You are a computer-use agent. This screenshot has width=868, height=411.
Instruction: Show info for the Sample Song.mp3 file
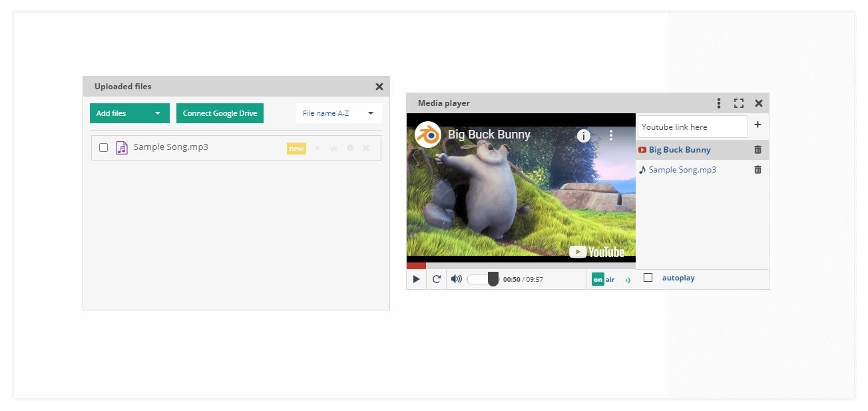pyautogui.click(x=350, y=148)
